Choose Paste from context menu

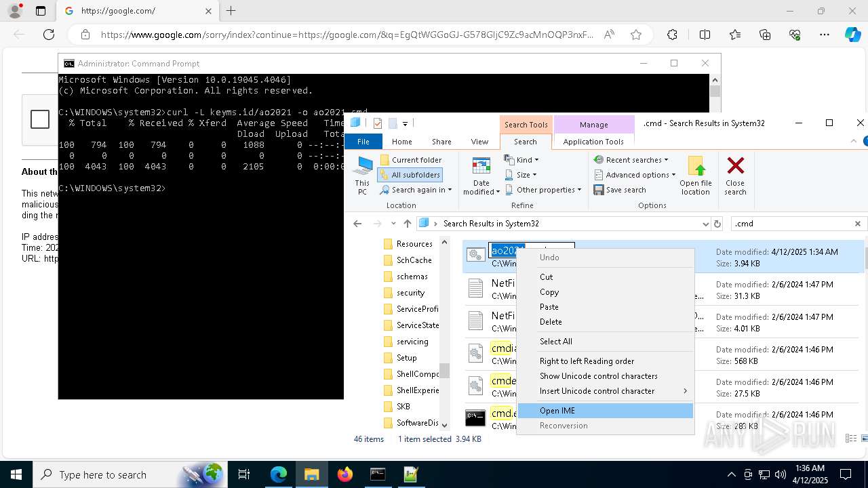[x=606, y=307]
